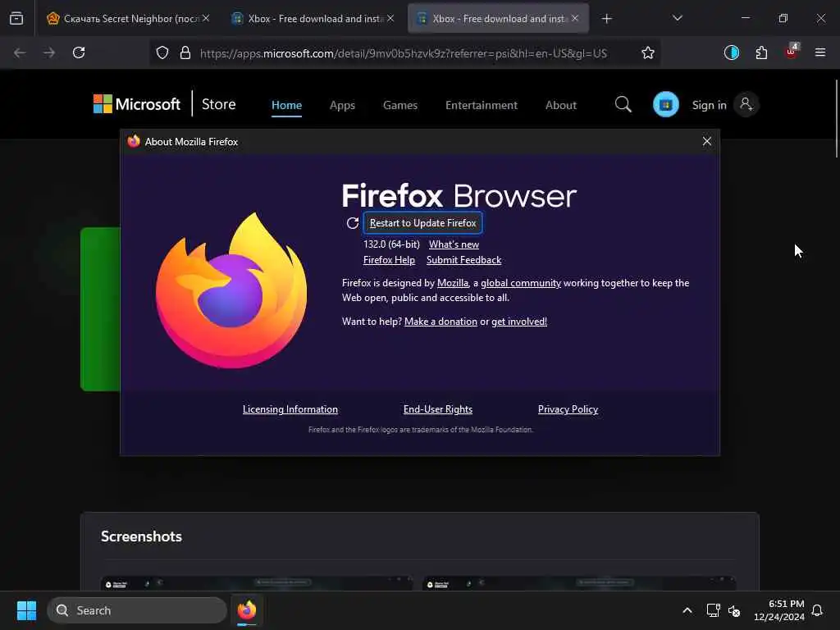The width and height of the screenshot is (840, 630).
Task: Sign in to Microsoft account
Action: click(x=710, y=105)
